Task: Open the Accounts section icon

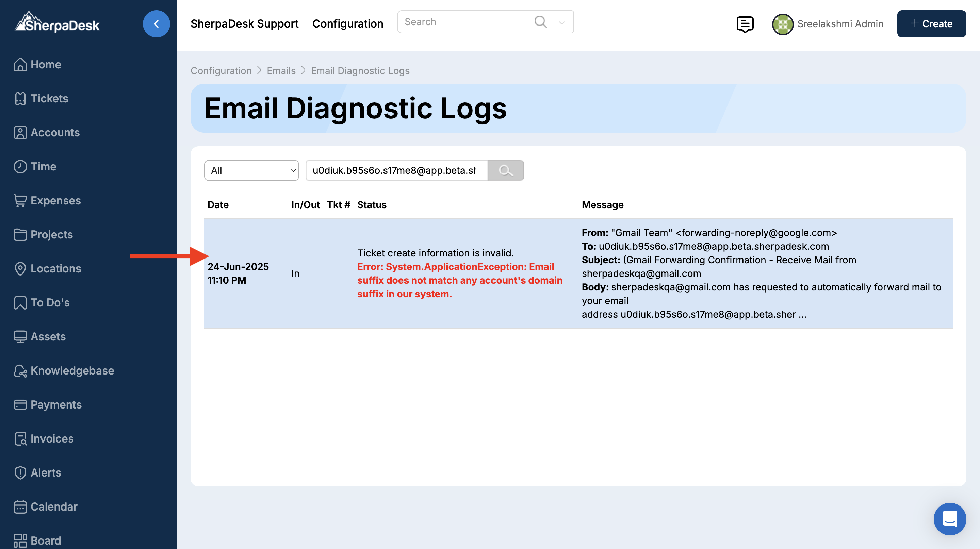Action: (x=20, y=133)
